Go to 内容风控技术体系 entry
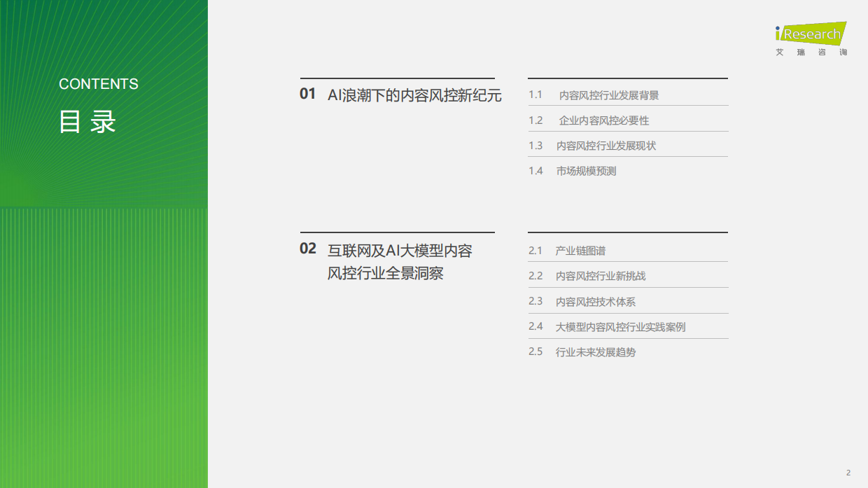 click(596, 302)
